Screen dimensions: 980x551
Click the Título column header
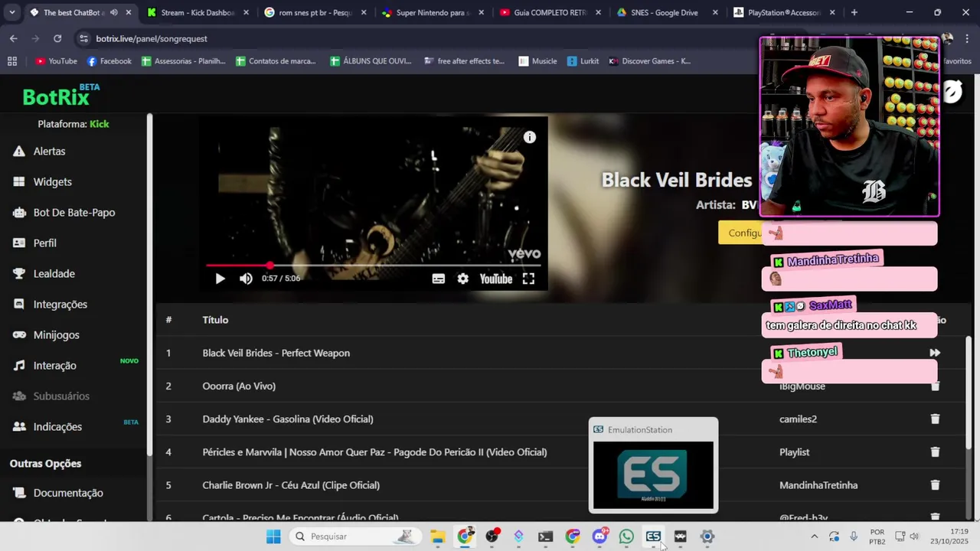click(x=215, y=320)
